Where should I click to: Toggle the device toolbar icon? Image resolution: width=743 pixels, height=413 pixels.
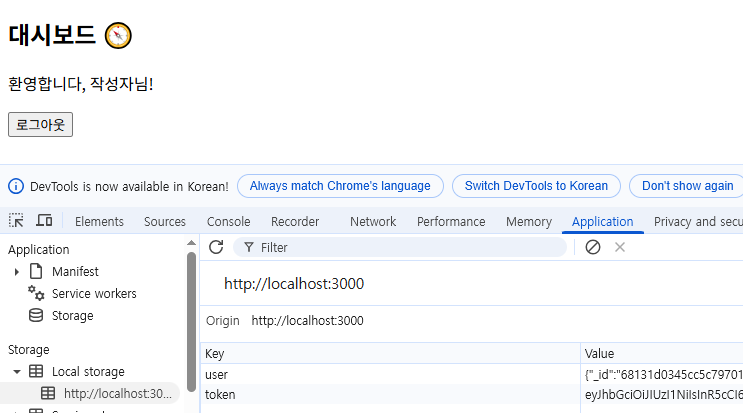click(44, 221)
